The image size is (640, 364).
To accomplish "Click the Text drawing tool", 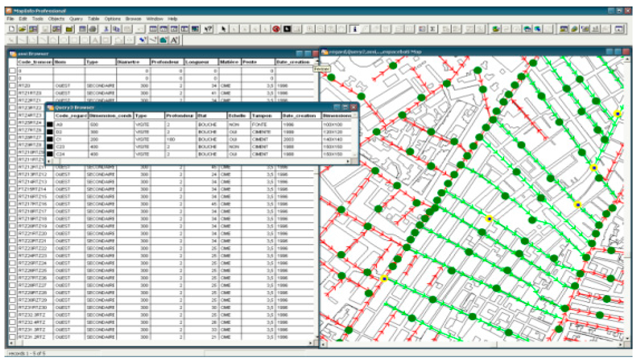I will tap(95, 40).
